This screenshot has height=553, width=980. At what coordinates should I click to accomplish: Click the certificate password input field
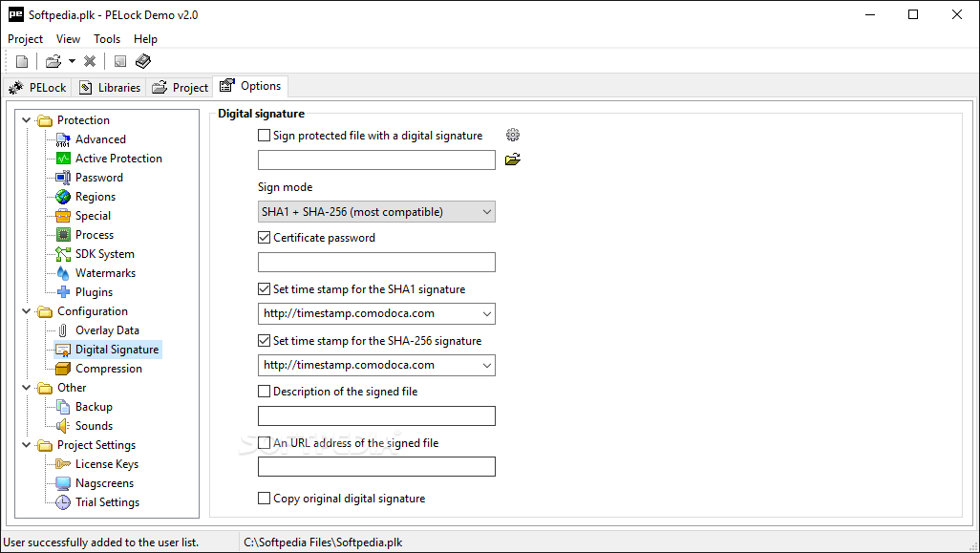[x=376, y=262]
